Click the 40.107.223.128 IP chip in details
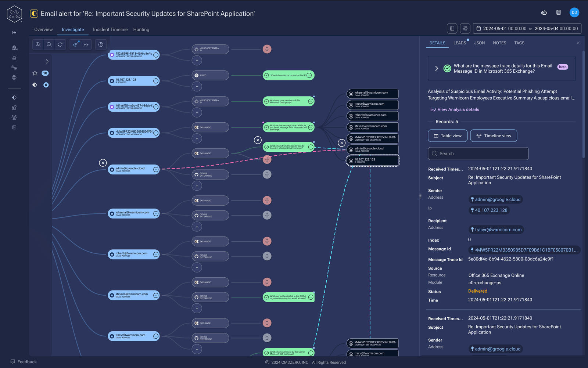 pyautogui.click(x=489, y=210)
